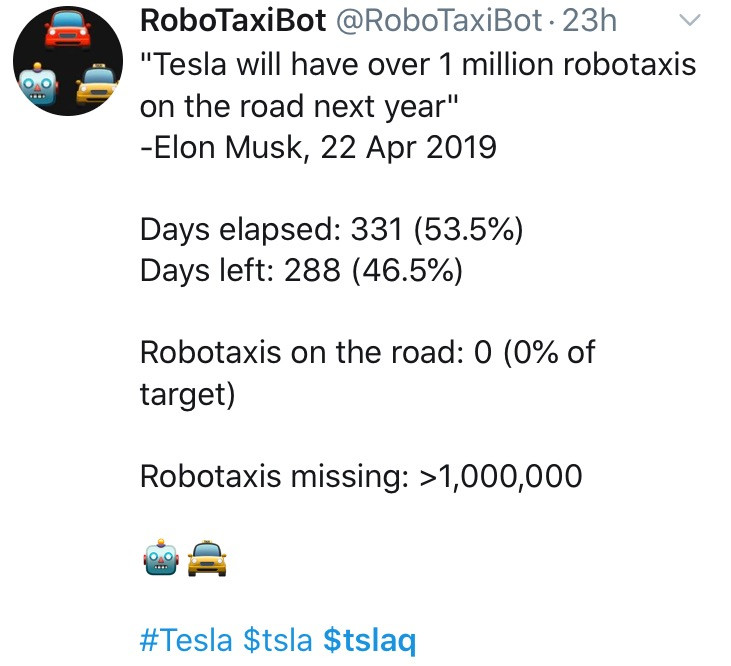Click the red car emoji in the avatar
Screen dimensions: 731x666
[x=68, y=29]
